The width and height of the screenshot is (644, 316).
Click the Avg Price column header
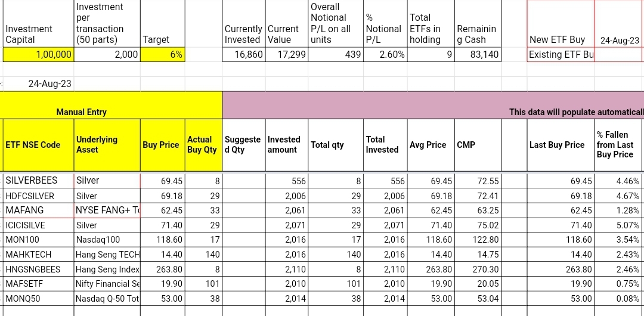(431, 145)
